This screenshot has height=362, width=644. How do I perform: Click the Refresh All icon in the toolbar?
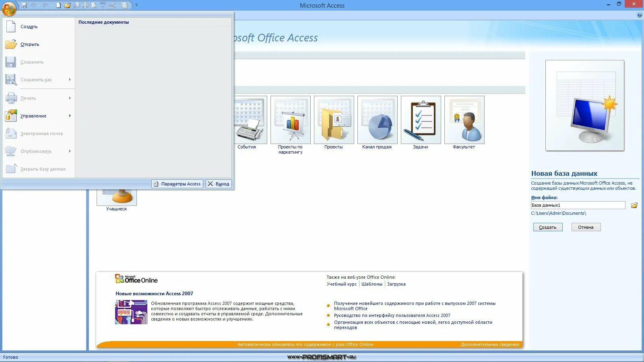(125, 5)
